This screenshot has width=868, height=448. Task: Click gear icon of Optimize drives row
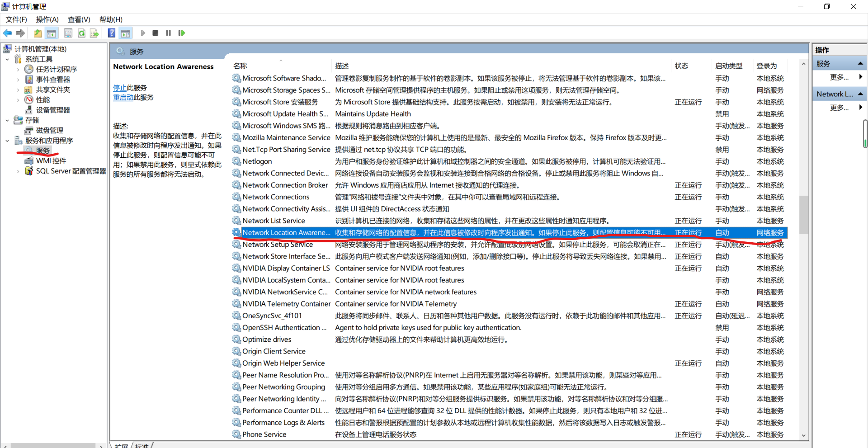click(236, 339)
